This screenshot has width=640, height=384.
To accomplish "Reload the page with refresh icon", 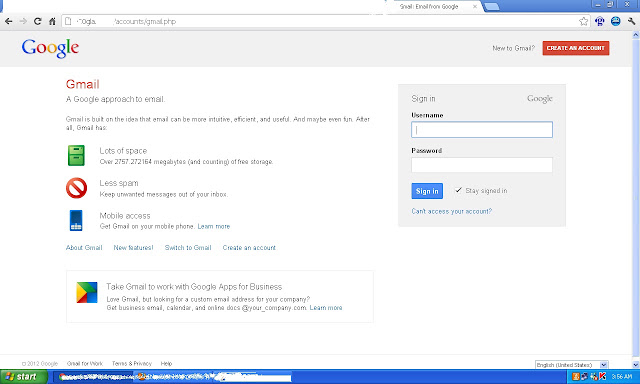I will 38,21.
